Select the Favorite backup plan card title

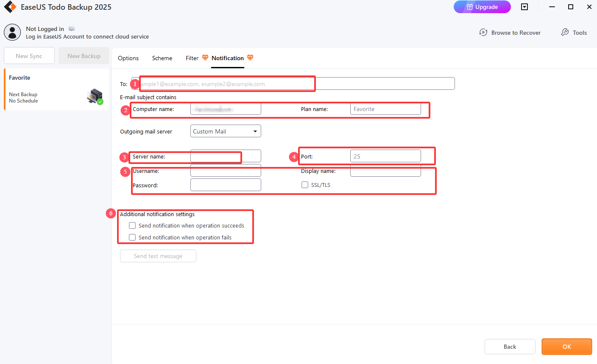[x=20, y=78]
